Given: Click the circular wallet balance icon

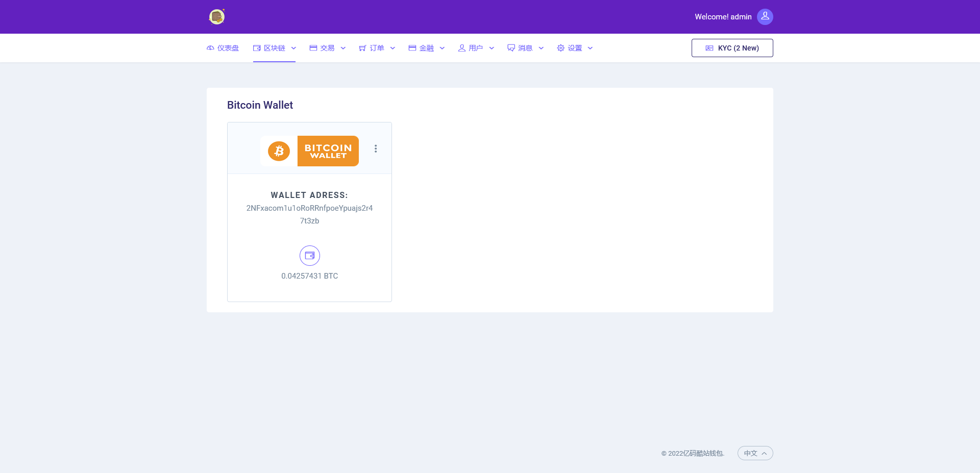Looking at the screenshot, I should click(x=309, y=256).
